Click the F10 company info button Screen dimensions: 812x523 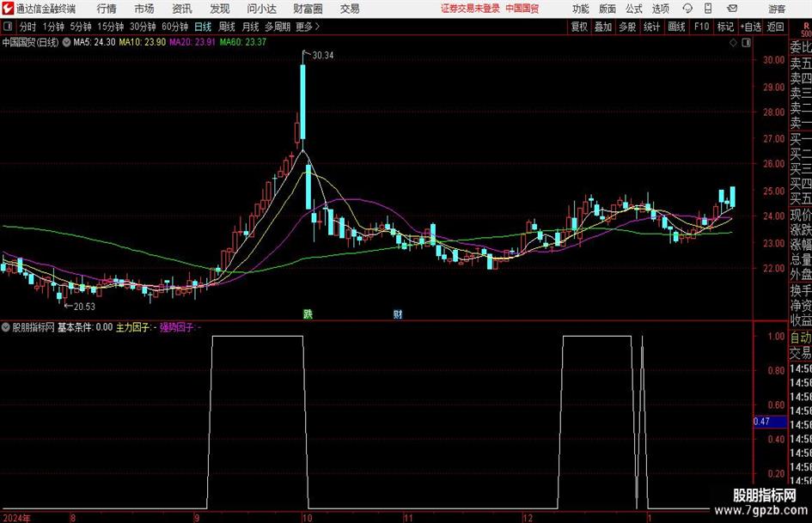coord(701,27)
